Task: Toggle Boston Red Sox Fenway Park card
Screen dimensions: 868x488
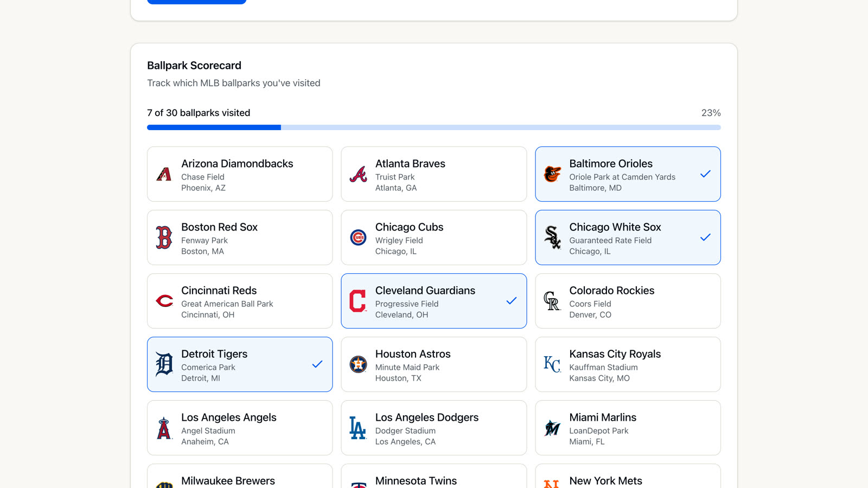Action: click(x=240, y=237)
